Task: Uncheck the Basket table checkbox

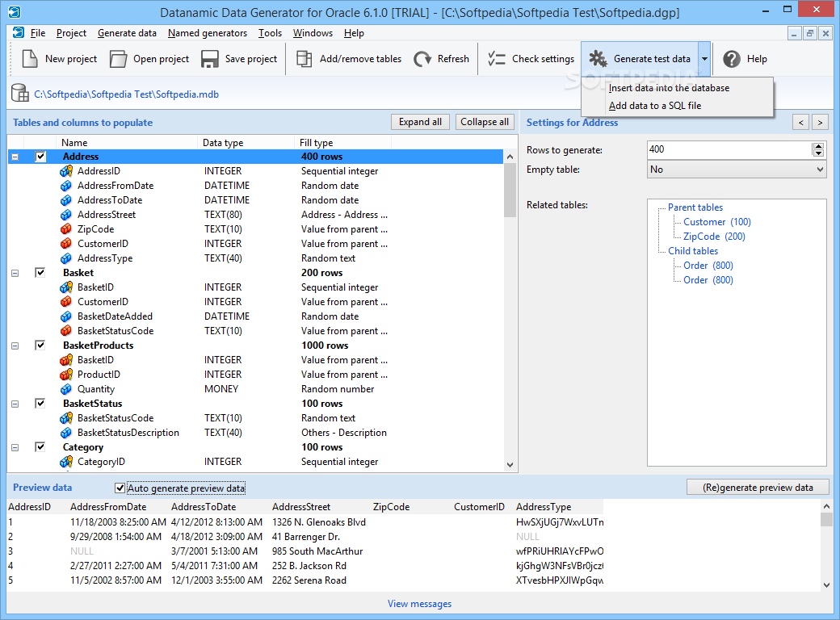Action: coord(40,273)
